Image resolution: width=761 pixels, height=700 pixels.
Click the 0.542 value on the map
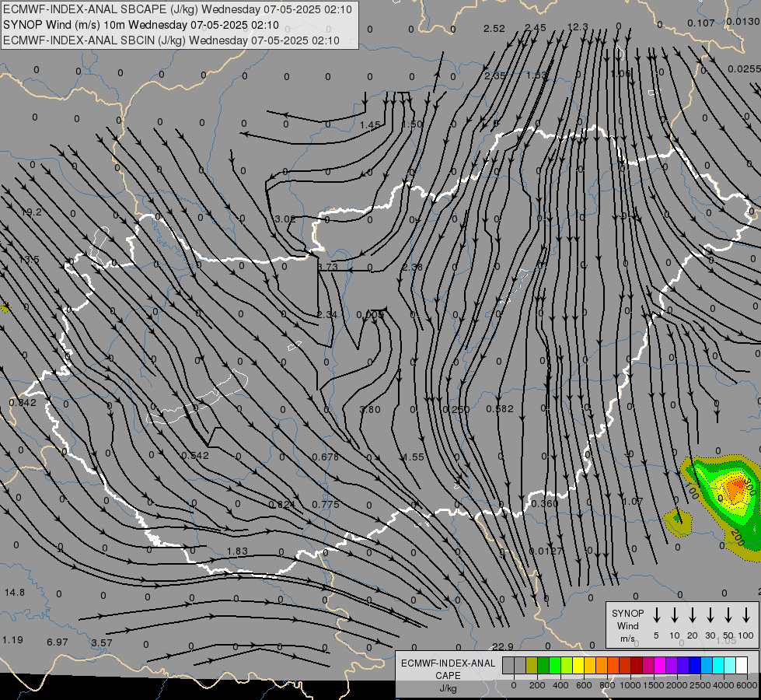point(195,456)
